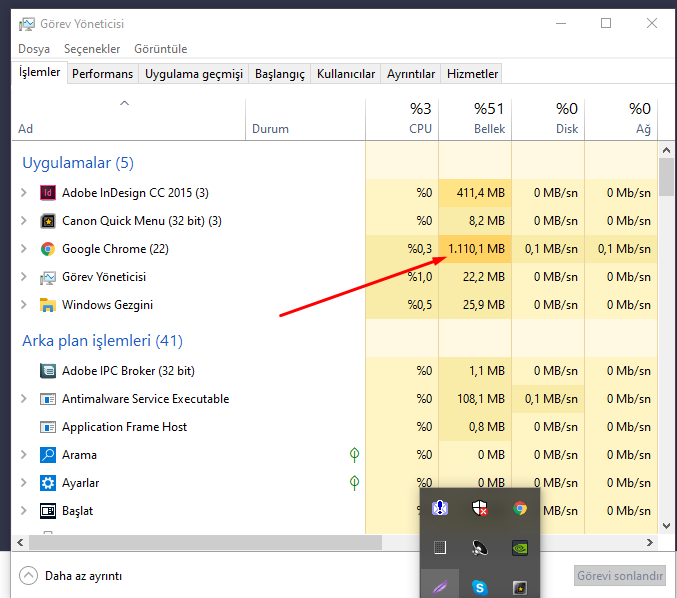Screen dimensions: 677x598
Task: Click the Adobe IPC Broker process icon
Action: coord(48,371)
